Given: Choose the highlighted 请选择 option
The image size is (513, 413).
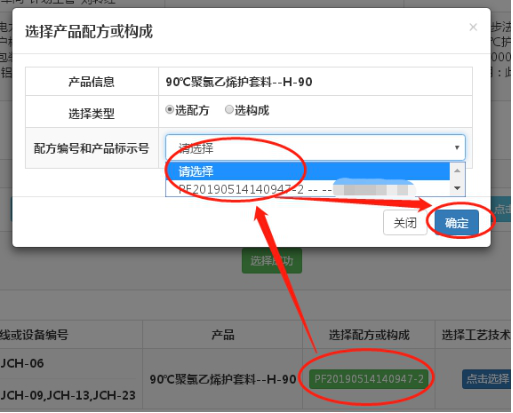Looking at the screenshot, I should point(308,171).
